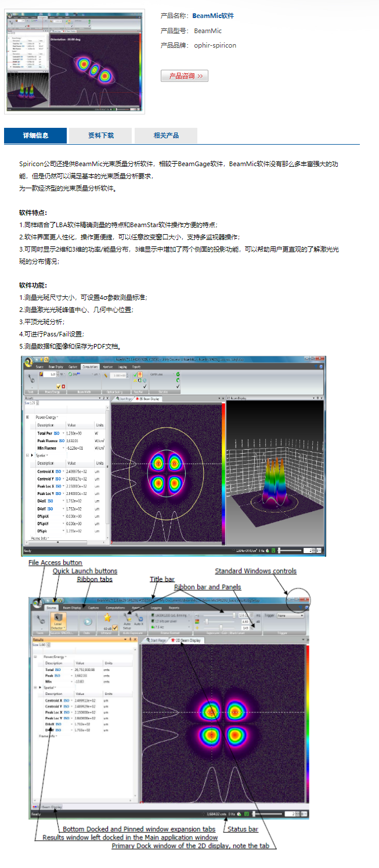Click Auto Setup icon in annotated screenshot
Viewport: 379px width, 868px height.
[128, 621]
